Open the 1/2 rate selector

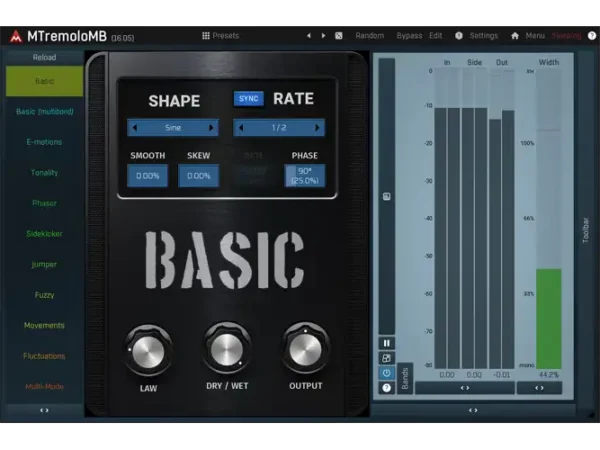(279, 128)
